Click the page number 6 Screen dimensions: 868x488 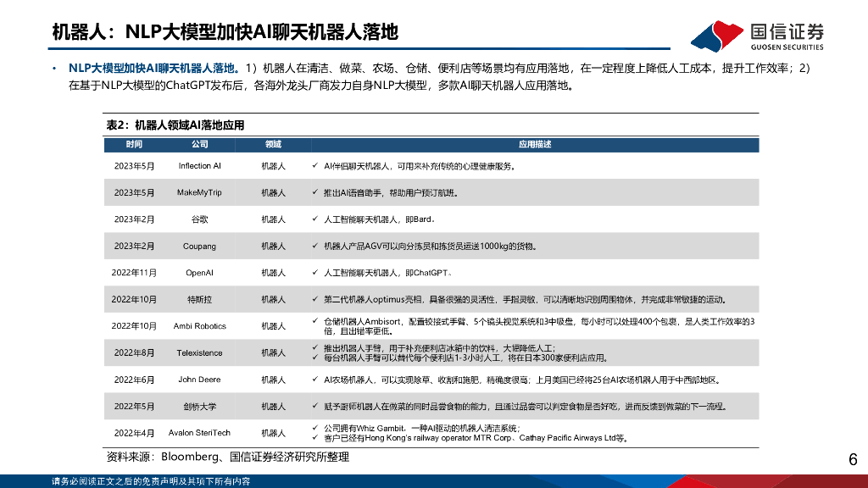click(x=852, y=458)
